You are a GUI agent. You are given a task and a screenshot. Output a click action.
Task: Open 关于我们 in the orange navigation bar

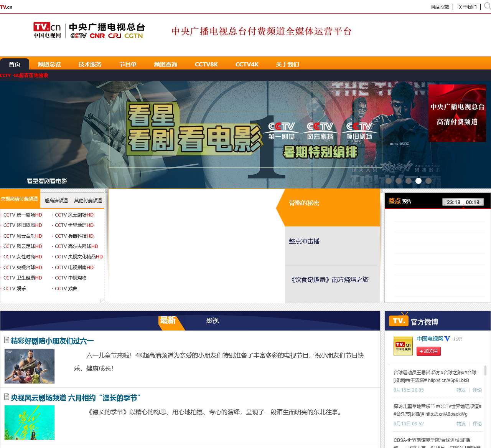coord(287,64)
